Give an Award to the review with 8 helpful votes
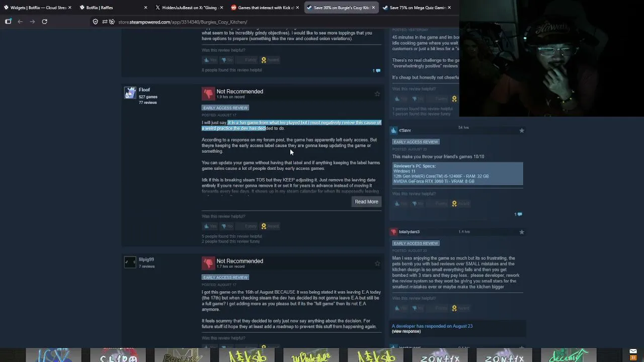The image size is (644, 362). 270,60
